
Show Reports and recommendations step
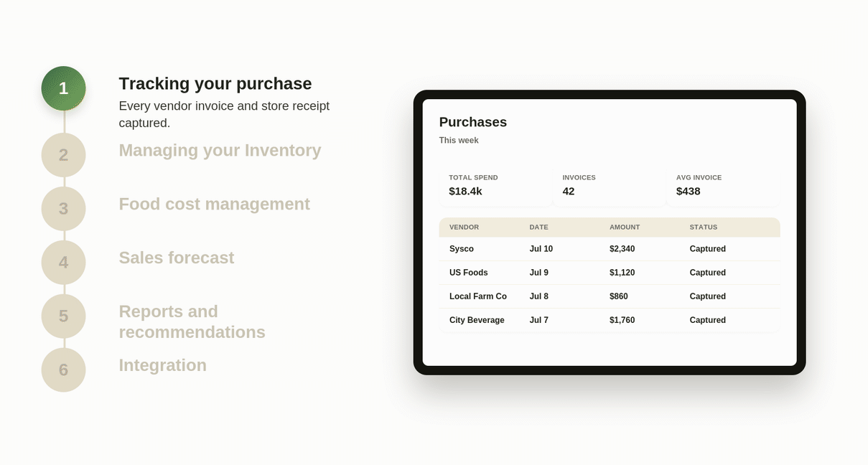(192, 321)
